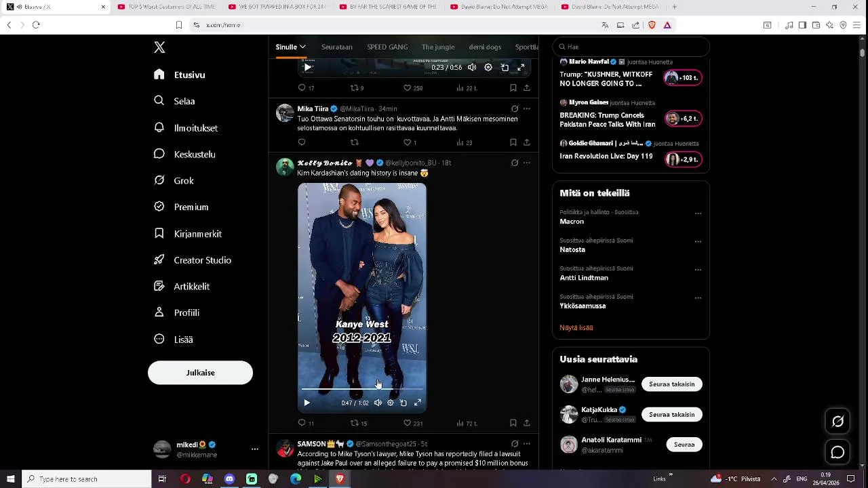
Task: Open Kirjanmerkit bookmarks
Action: click(188, 233)
